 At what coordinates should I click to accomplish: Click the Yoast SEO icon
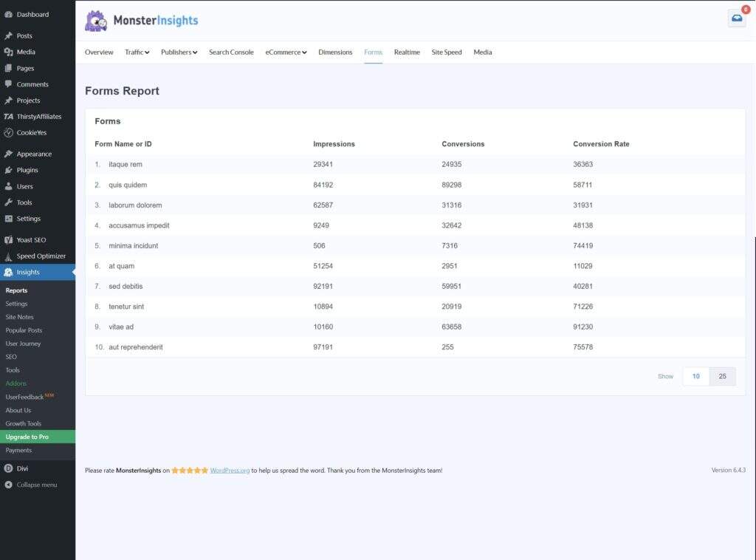pyautogui.click(x=9, y=240)
